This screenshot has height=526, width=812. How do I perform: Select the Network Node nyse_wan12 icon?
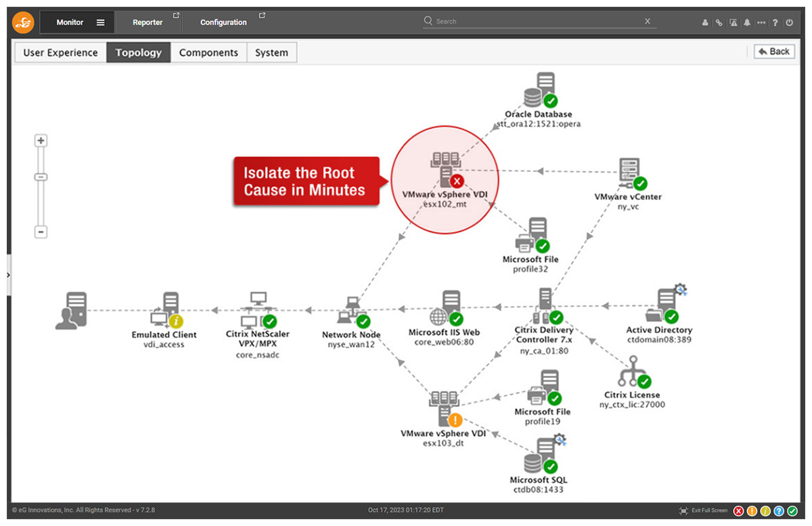[x=353, y=312]
